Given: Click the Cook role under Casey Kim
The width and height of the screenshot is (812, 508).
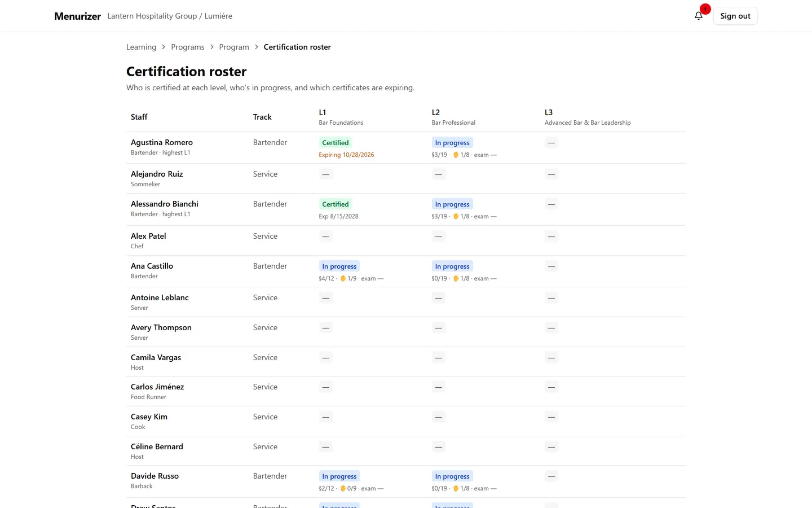Looking at the screenshot, I should 138,427.
